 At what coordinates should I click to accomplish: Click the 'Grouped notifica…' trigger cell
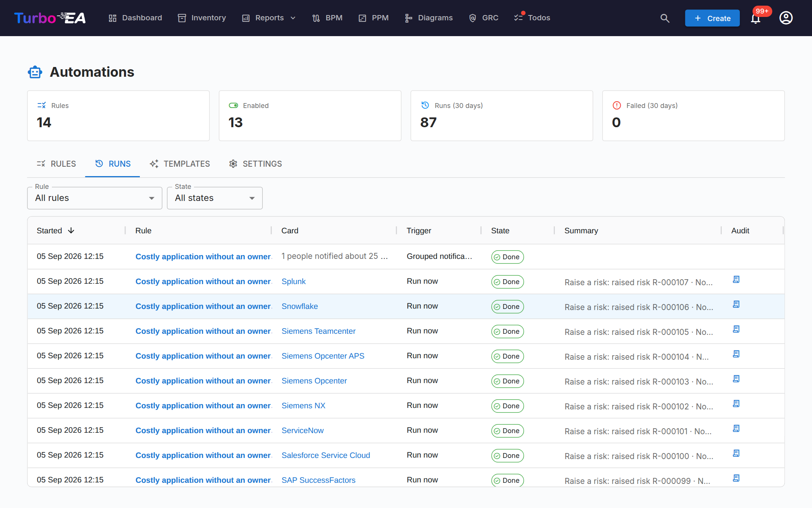click(x=439, y=256)
